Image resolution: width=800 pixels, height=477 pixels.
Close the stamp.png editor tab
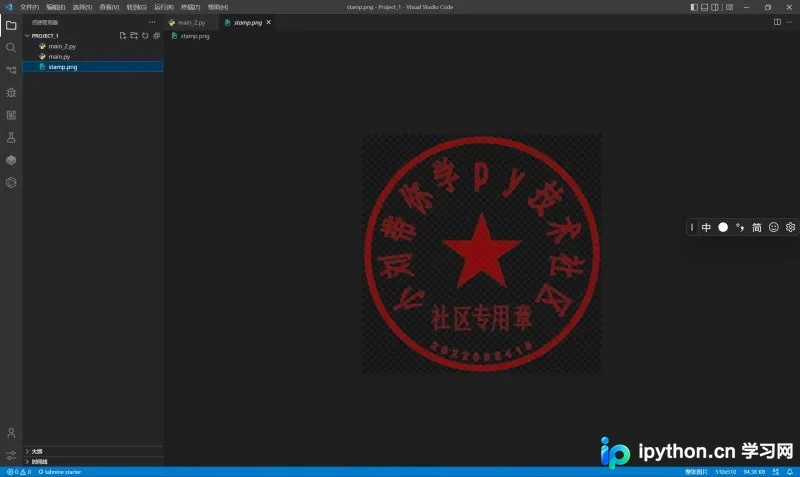pos(269,22)
